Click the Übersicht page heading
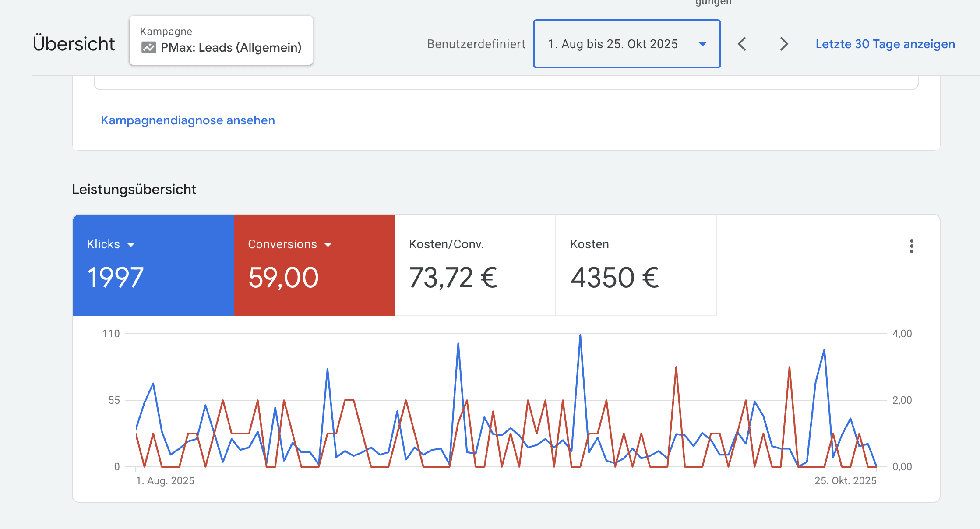The height and width of the screenshot is (529, 980). coord(74,44)
